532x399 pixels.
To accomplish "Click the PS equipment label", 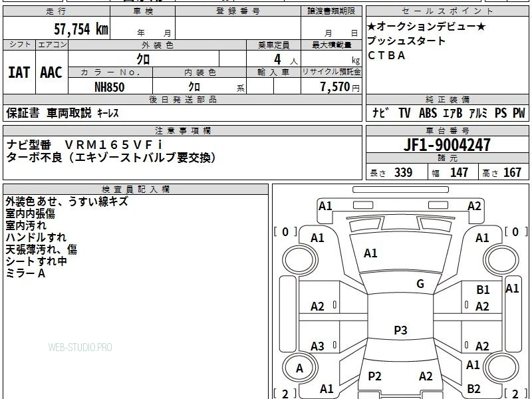I will (501, 113).
